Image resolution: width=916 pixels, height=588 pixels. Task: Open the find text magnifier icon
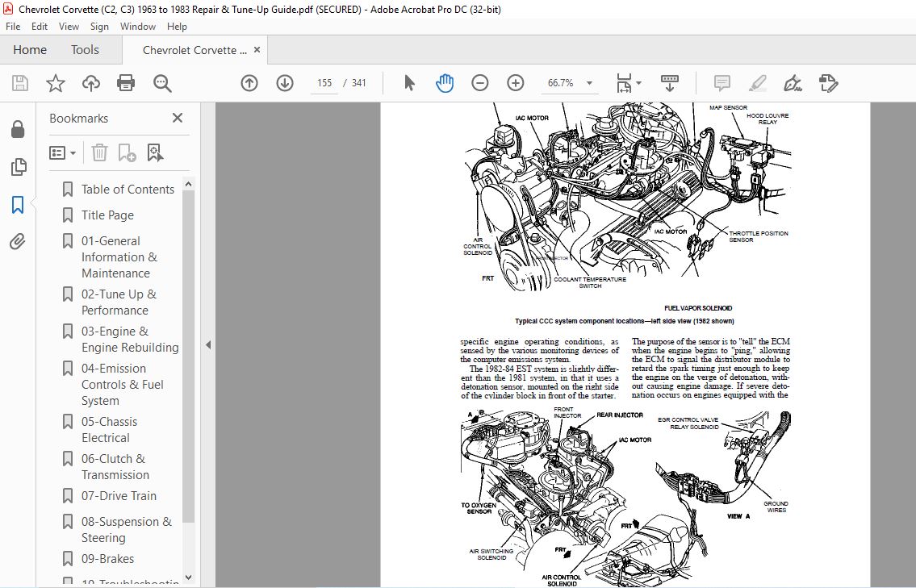coord(162,83)
